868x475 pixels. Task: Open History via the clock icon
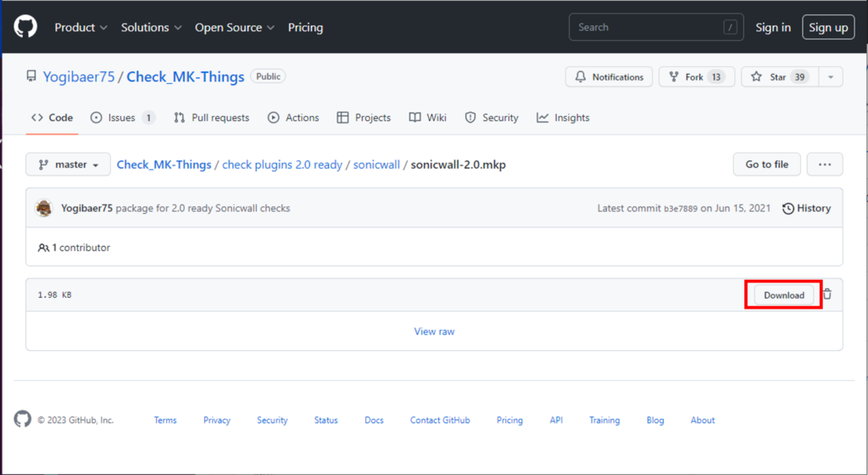(x=787, y=209)
